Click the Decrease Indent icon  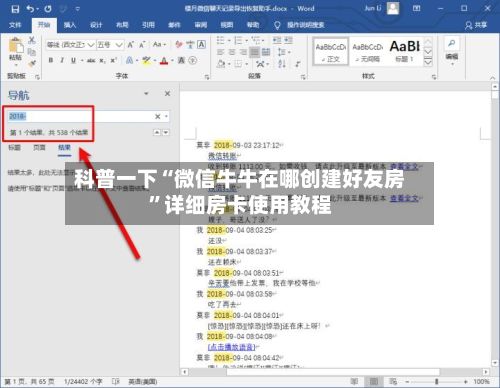pos(277,40)
